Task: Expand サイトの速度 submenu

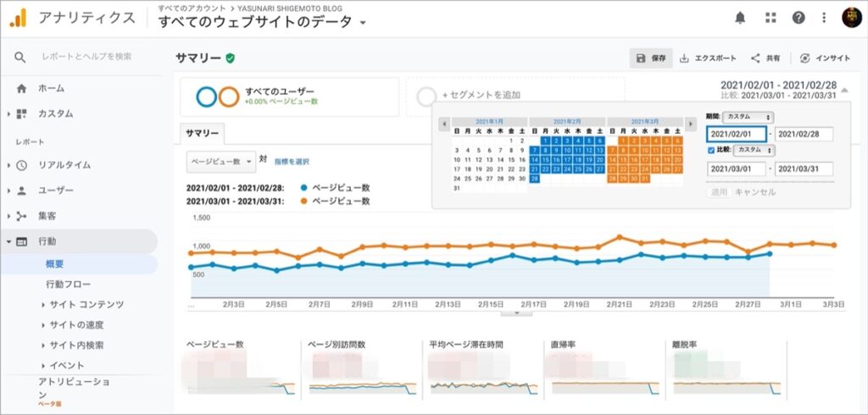Action: click(43, 325)
